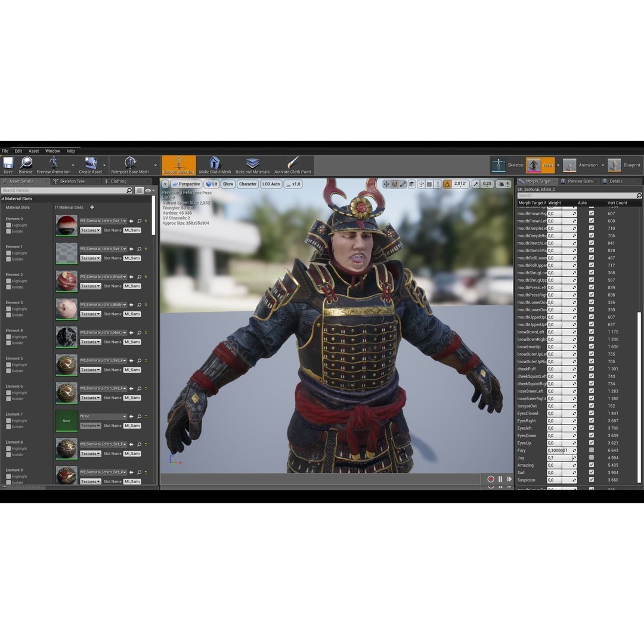The height and width of the screenshot is (644, 644).
Task: Pause the viewport animation playback
Action: (x=500, y=479)
